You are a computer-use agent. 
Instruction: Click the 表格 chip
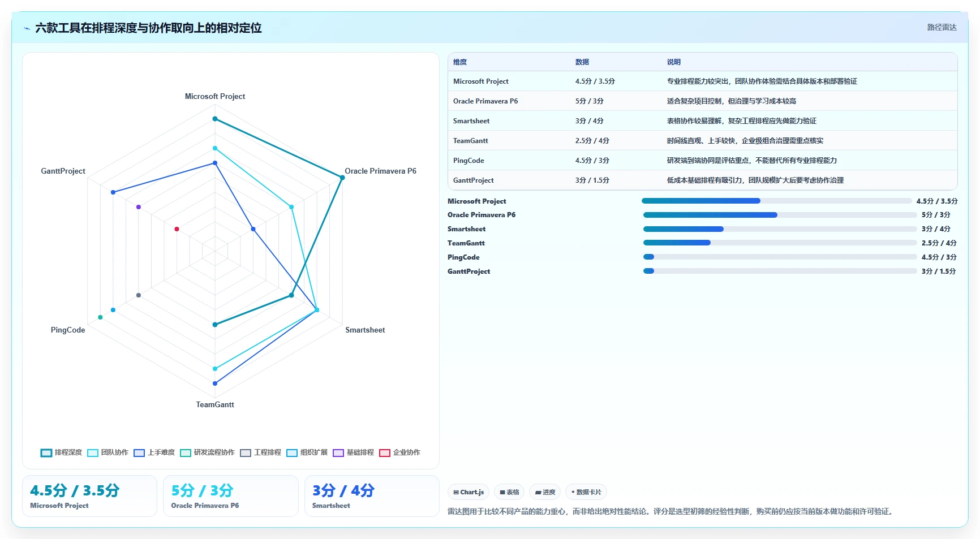(509, 492)
